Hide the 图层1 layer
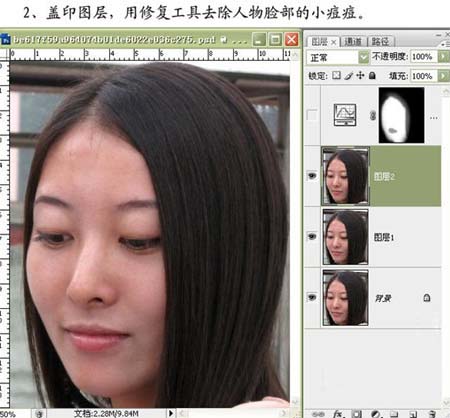Screen dimensions: 450x418 point(312,237)
